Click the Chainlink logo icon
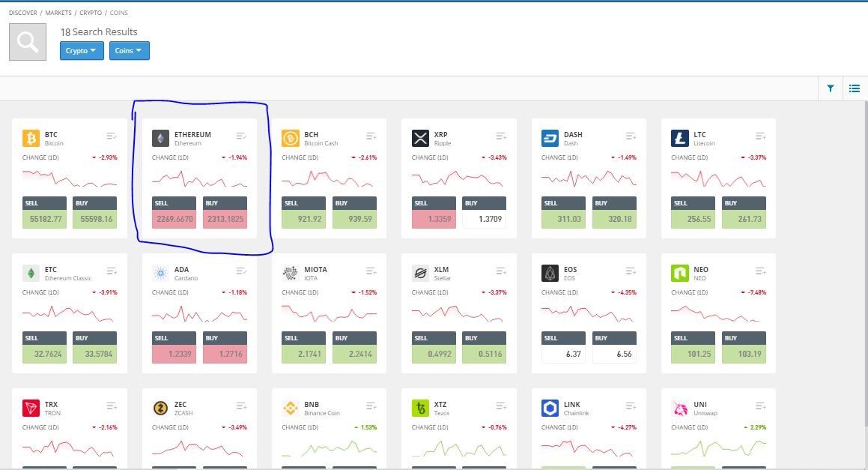This screenshot has width=868, height=470. click(x=550, y=408)
